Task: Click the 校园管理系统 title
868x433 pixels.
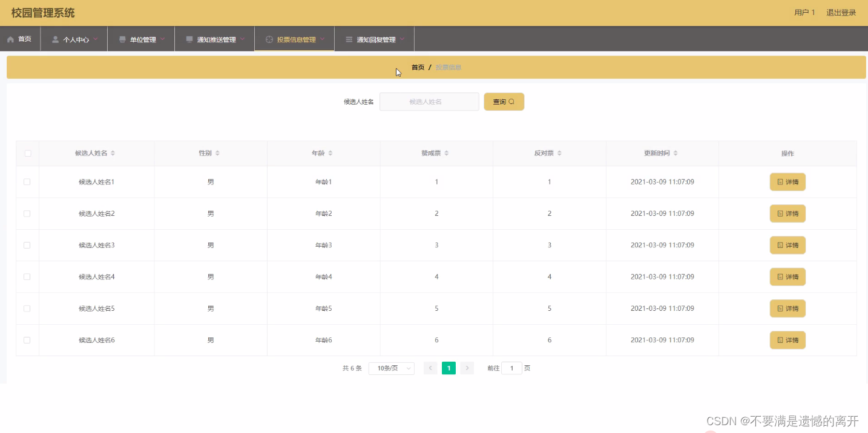Action: tap(43, 13)
